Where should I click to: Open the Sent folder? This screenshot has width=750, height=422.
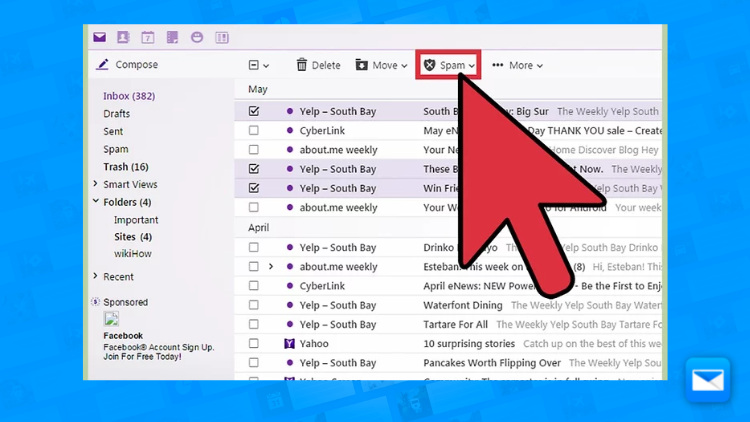click(113, 131)
